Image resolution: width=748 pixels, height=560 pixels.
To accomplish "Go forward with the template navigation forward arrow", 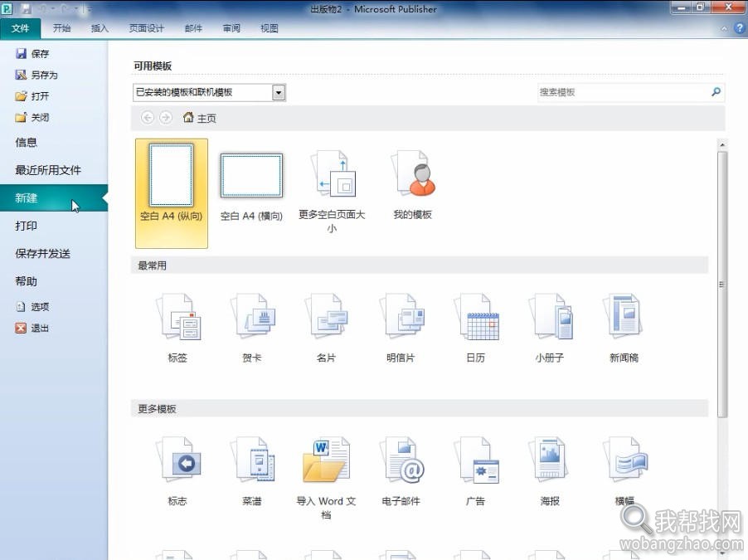I will [x=166, y=118].
